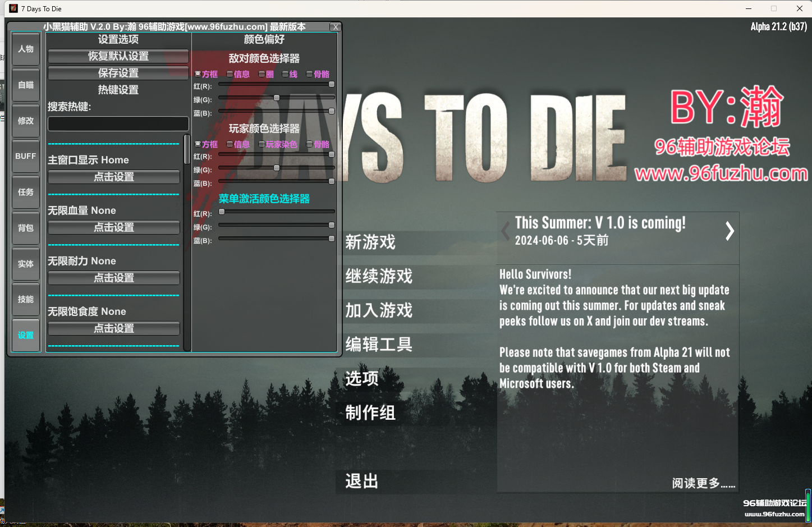This screenshot has height=527, width=812.
Task: Select 骨骼 option in 玩家颜色选择器
Action: [x=309, y=144]
